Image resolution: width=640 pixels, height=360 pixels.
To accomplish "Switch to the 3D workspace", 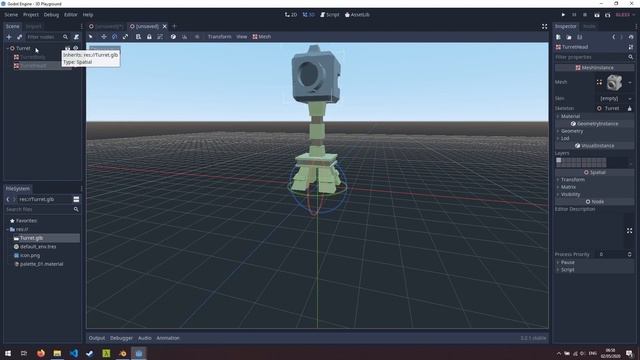I will tap(309, 15).
